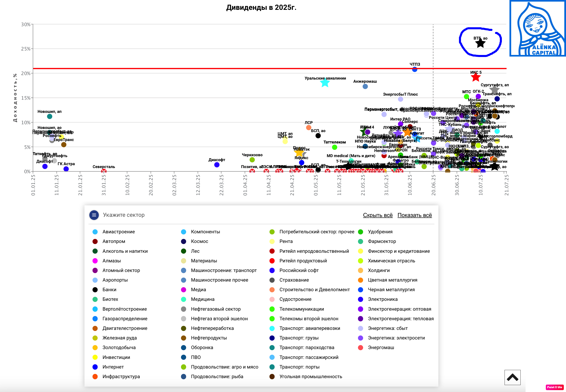Select the Медицина legend entry
The image size is (566, 392).
coord(198,299)
